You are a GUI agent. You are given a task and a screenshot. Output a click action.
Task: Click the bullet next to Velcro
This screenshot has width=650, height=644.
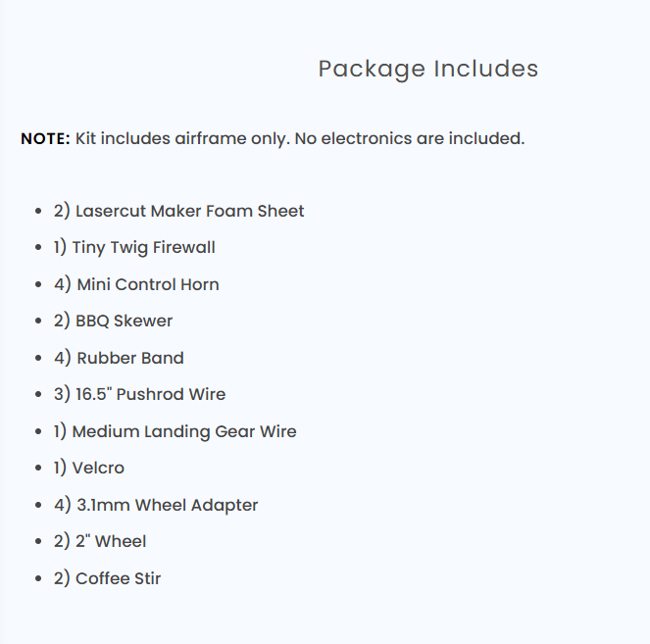37,469
